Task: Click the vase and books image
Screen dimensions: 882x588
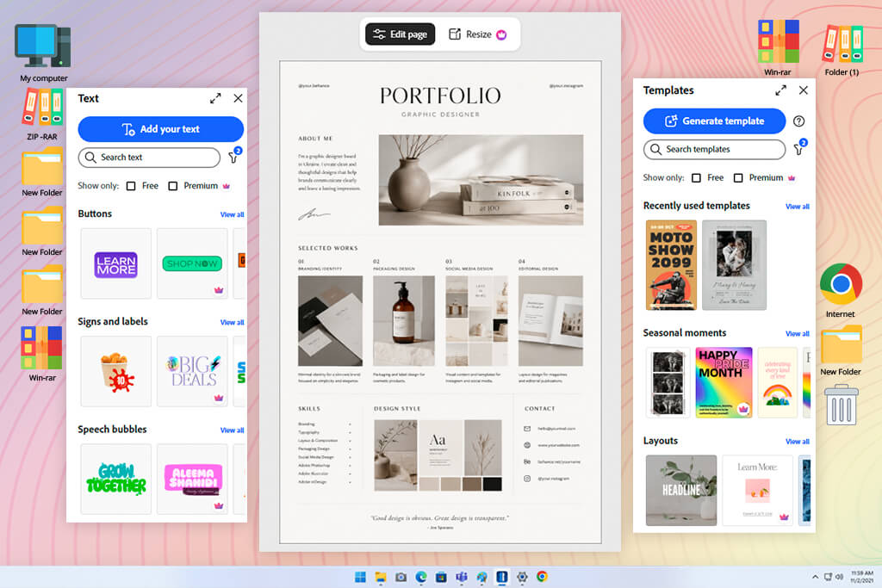Action: 481,180
